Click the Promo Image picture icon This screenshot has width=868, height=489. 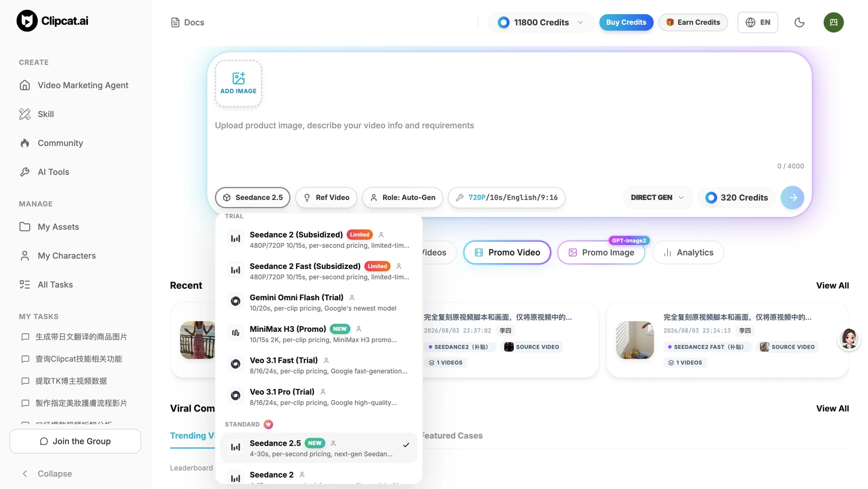tap(572, 253)
